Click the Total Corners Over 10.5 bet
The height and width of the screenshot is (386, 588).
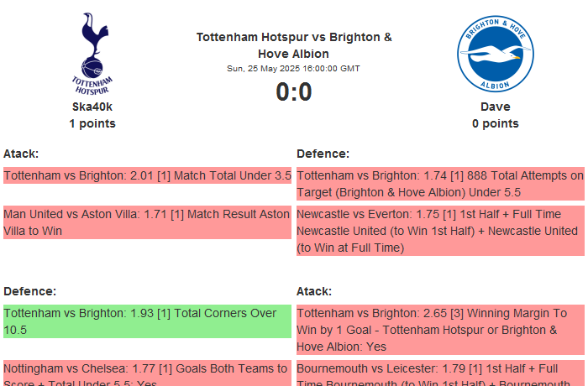[148, 321]
